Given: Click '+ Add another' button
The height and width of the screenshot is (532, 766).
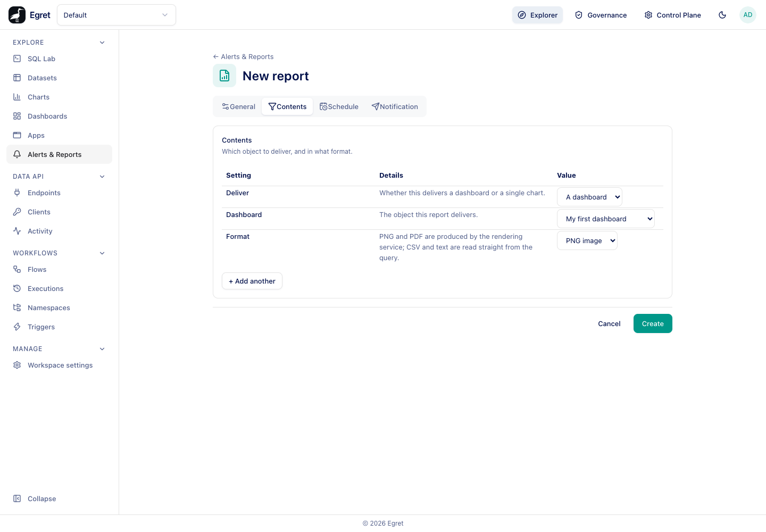Looking at the screenshot, I should pos(252,281).
